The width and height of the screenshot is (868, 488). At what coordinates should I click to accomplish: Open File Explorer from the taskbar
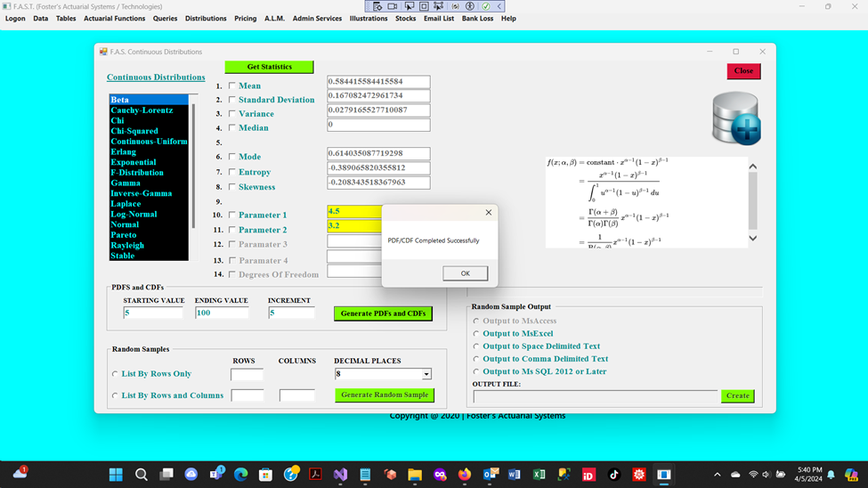click(x=415, y=476)
